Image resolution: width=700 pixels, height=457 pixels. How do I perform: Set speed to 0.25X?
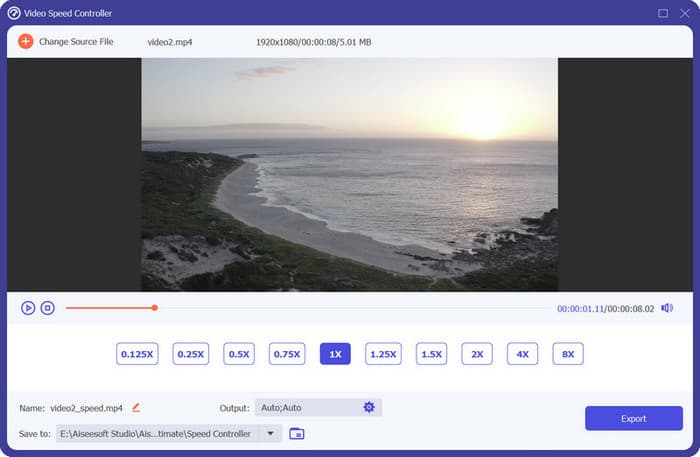[191, 354]
